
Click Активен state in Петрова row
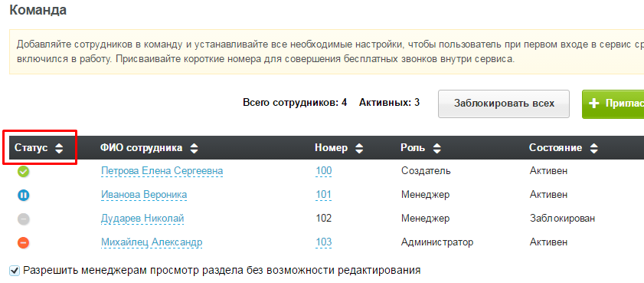pyautogui.click(x=549, y=171)
